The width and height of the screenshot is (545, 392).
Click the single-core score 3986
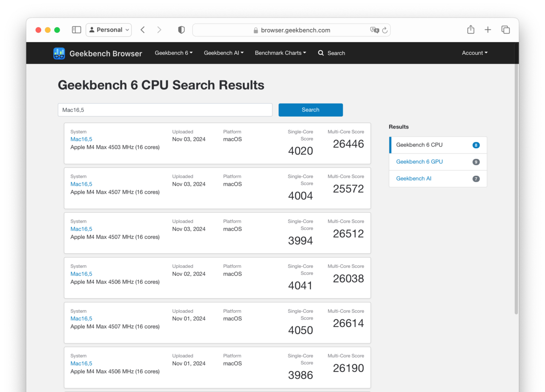point(301,375)
